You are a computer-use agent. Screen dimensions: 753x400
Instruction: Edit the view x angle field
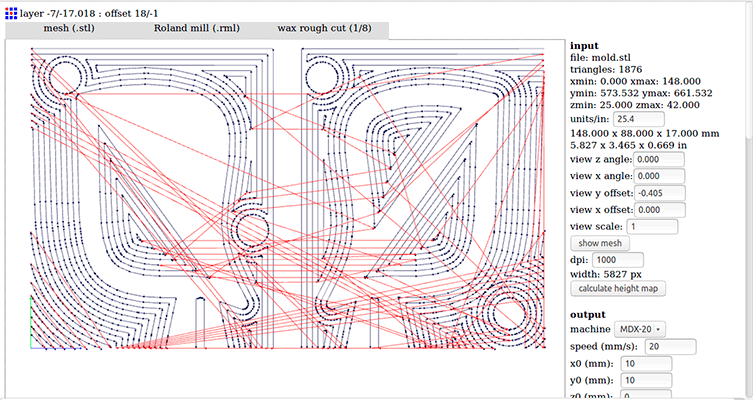click(659, 176)
